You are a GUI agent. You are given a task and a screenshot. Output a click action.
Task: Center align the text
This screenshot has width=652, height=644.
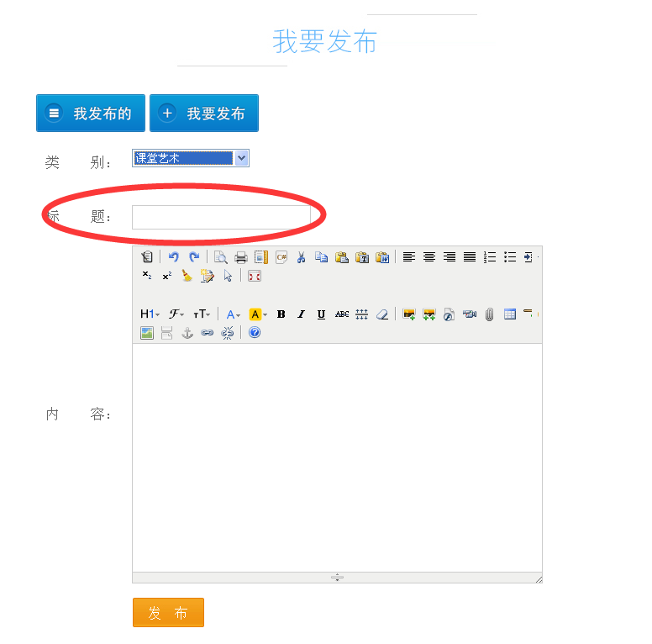(429, 257)
